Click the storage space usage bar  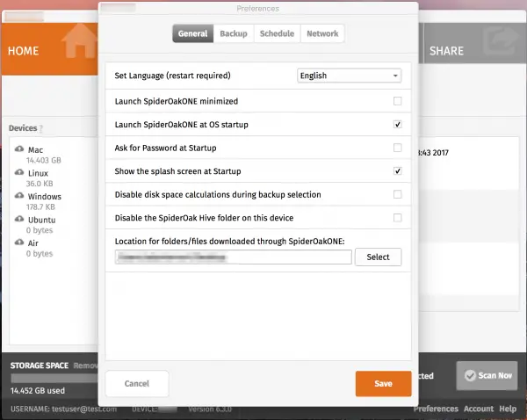pos(54,379)
